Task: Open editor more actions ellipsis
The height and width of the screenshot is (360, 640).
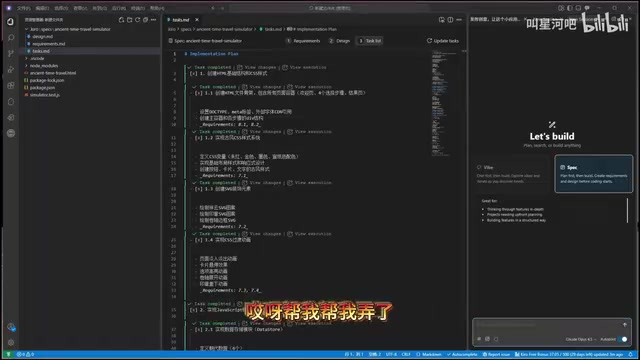Action: tap(459, 20)
